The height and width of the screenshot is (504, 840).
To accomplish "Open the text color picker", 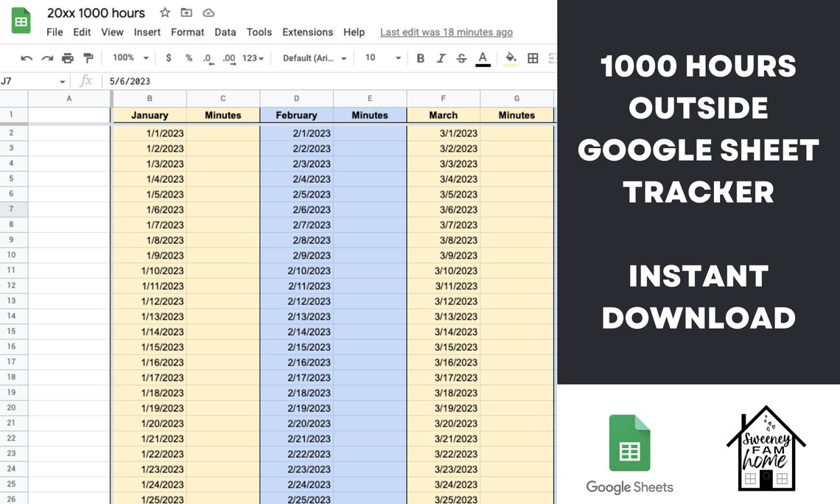I will click(482, 57).
